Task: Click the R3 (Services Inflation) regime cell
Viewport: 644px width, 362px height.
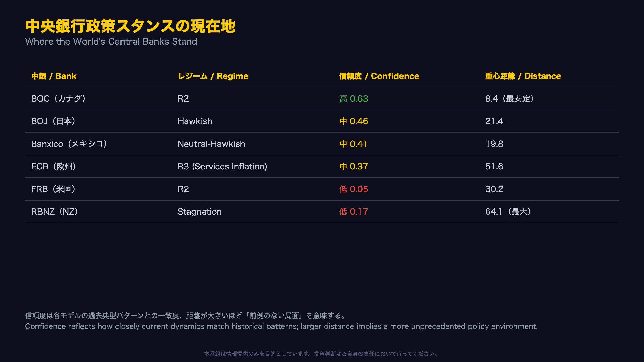Action: (222, 166)
